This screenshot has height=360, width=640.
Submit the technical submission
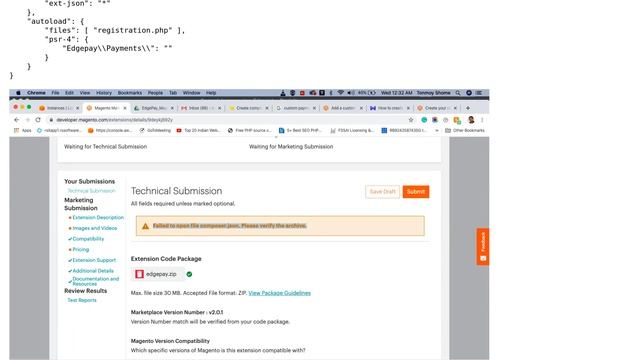click(x=416, y=192)
